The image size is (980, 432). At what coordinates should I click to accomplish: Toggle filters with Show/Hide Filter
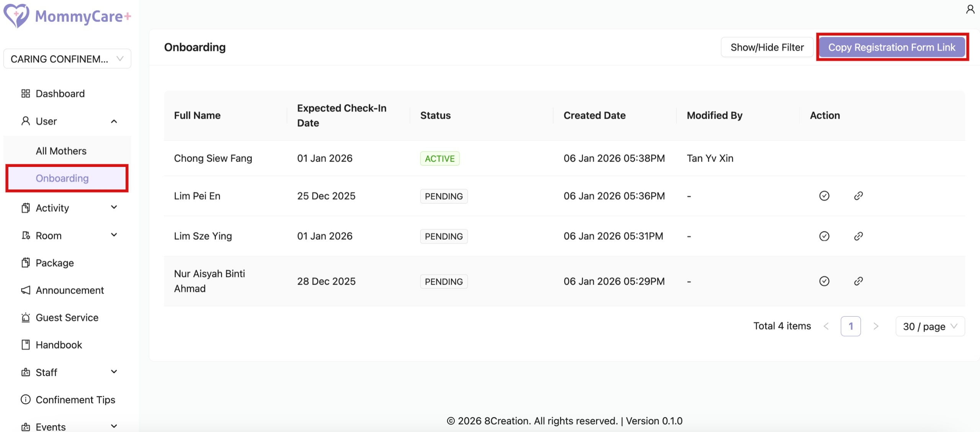[767, 47]
